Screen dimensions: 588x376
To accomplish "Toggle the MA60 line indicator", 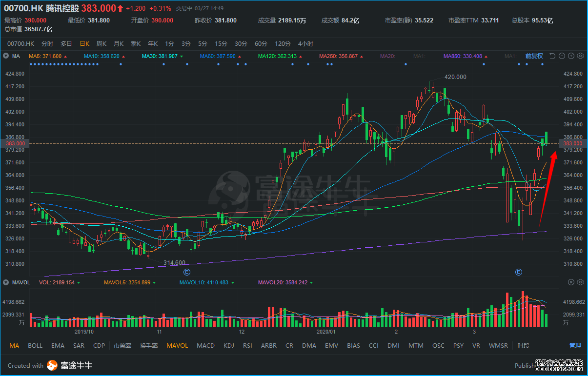I will (218, 56).
